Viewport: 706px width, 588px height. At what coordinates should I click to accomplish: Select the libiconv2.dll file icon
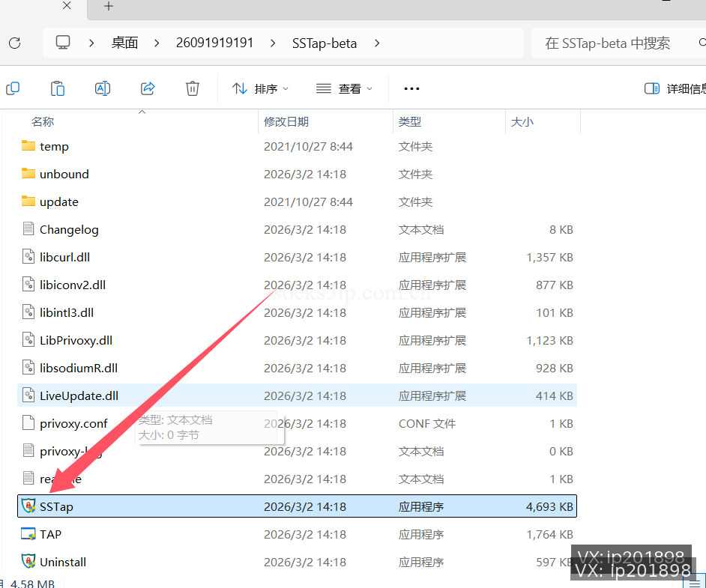tap(28, 285)
